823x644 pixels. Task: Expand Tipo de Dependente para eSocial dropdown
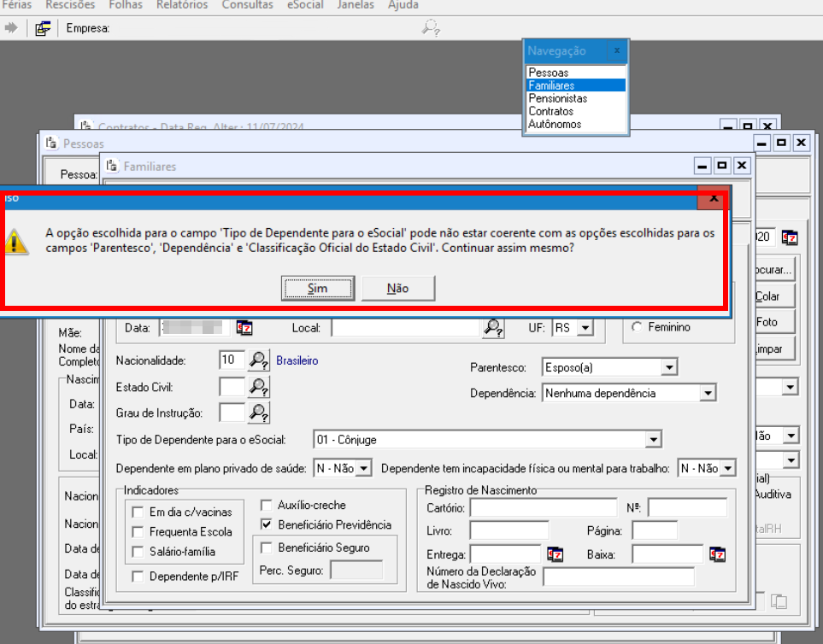pos(653,440)
